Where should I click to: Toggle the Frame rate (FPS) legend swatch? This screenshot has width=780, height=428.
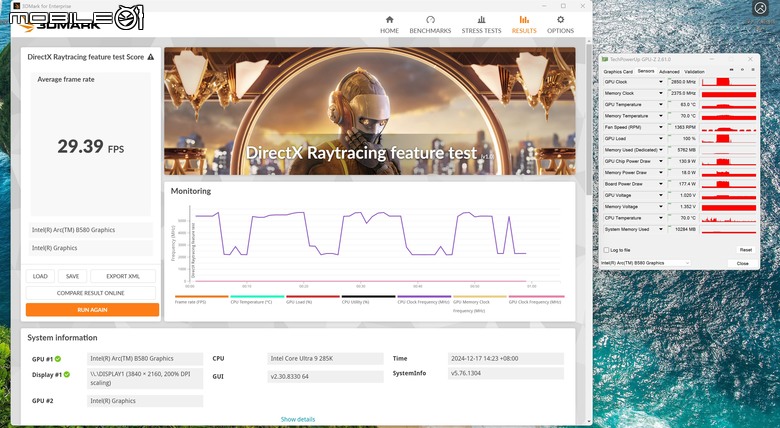[201, 297]
